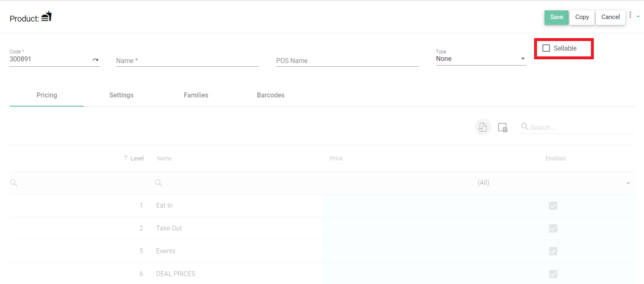This screenshot has width=644, height=284.
Task: Switch to the Settings tab
Action: 121,95
